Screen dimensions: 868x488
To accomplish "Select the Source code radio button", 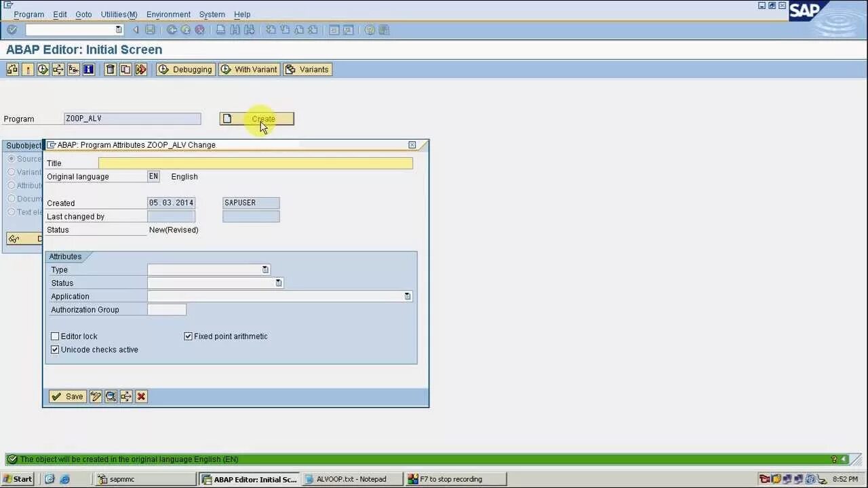I will pyautogui.click(x=11, y=159).
